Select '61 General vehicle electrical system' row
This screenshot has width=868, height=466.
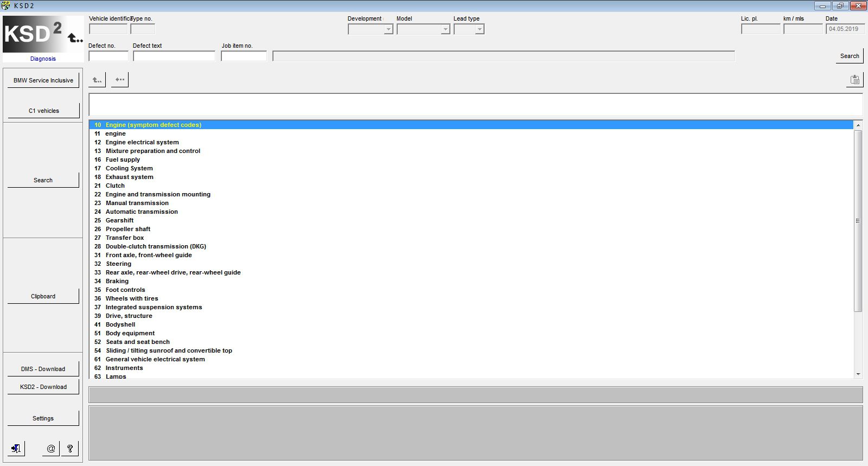(x=471, y=359)
